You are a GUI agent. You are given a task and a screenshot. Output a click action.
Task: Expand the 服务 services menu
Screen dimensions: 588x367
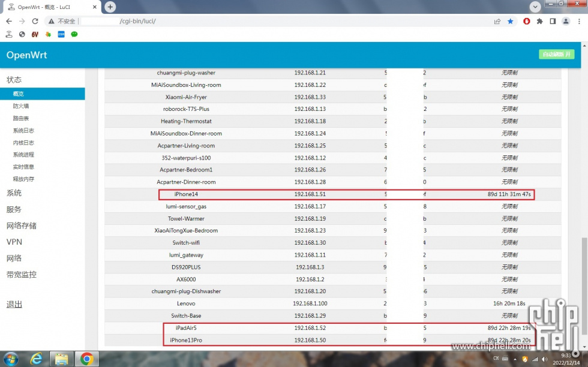[14, 209]
